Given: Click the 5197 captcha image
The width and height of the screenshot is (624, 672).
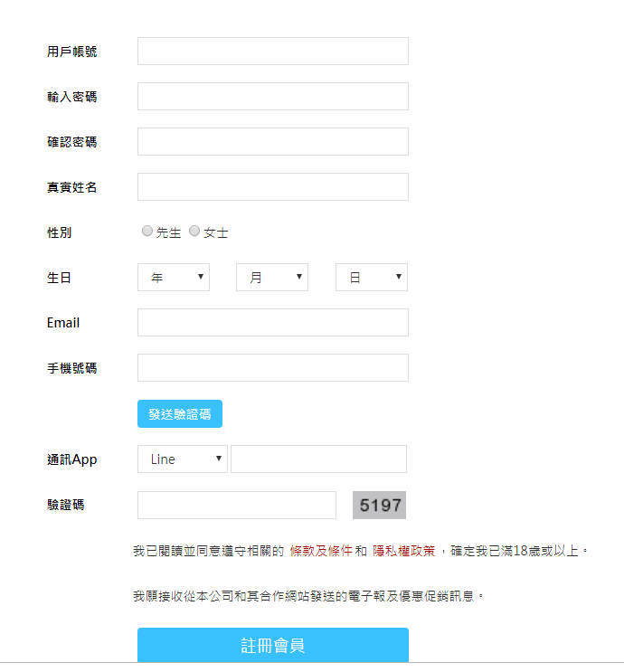Looking at the screenshot, I should tap(380, 506).
